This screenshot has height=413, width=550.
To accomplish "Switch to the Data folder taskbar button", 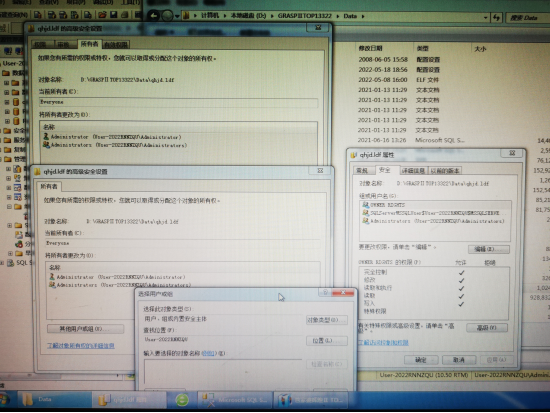I will [54, 400].
